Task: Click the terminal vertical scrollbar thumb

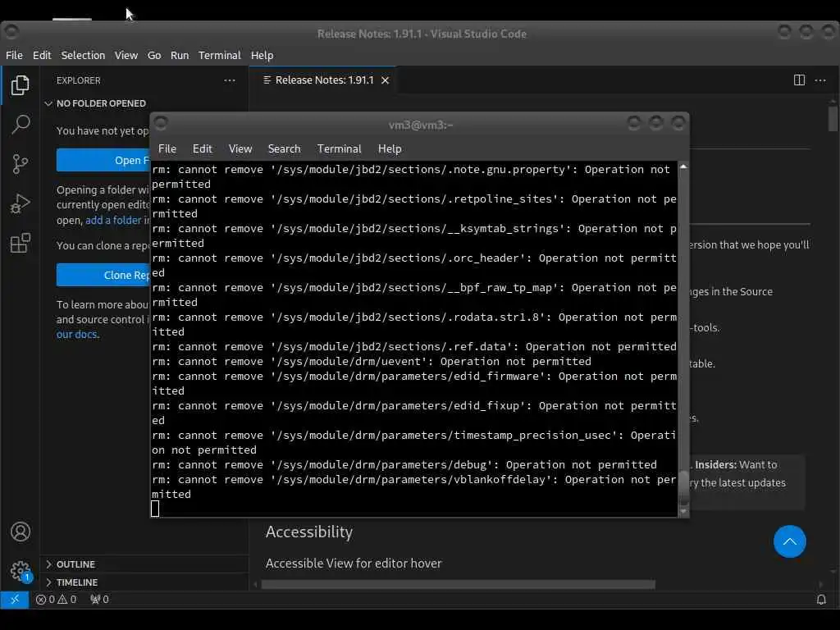Action: [x=683, y=487]
